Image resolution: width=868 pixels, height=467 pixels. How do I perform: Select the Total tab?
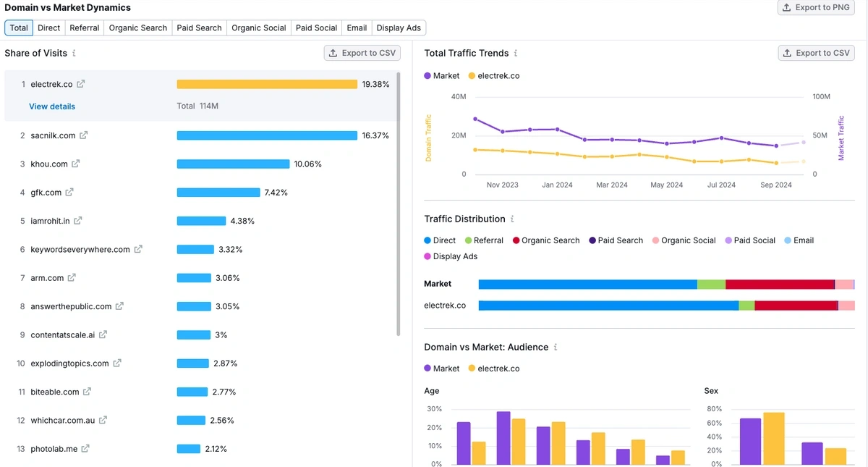tap(19, 28)
